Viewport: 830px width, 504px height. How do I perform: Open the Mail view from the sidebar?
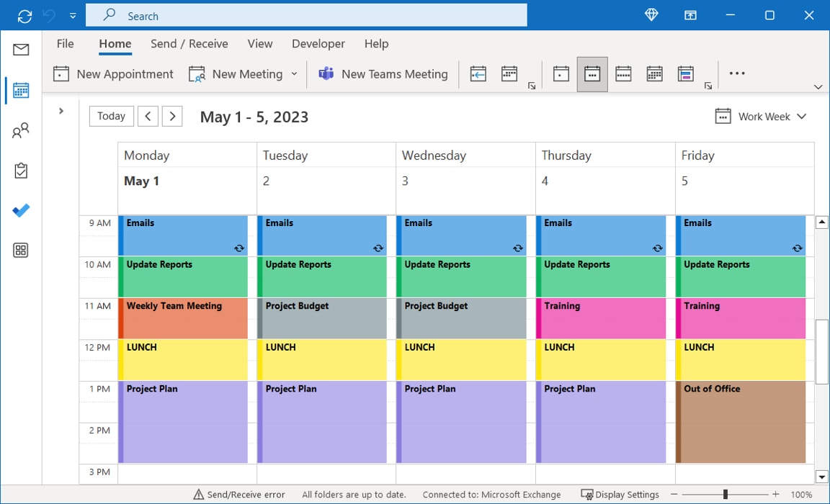[x=21, y=50]
